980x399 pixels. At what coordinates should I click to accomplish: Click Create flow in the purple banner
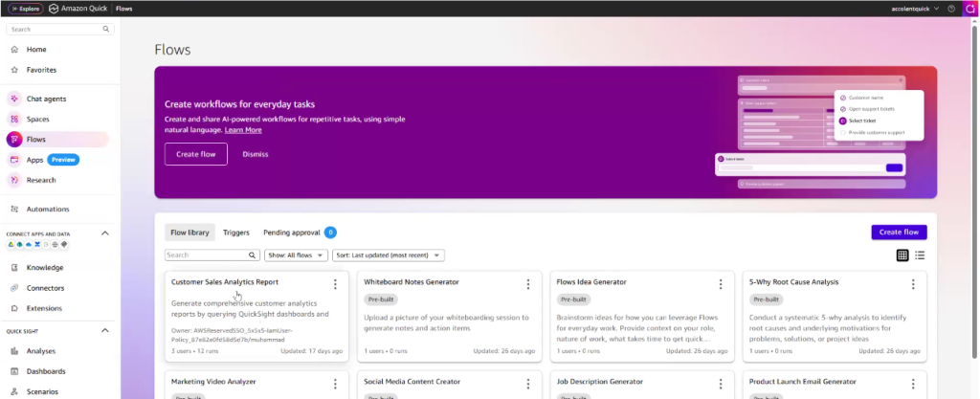(x=196, y=154)
